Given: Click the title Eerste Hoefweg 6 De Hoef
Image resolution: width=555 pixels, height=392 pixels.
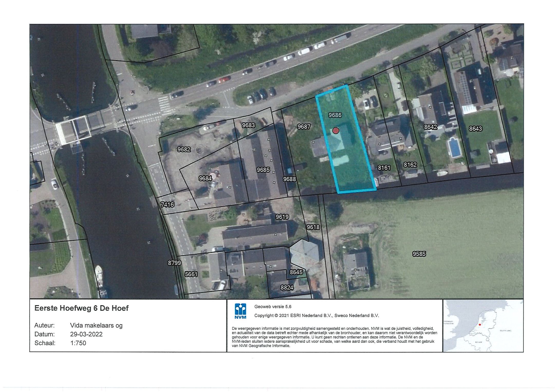Looking at the screenshot, I should coord(81,308).
